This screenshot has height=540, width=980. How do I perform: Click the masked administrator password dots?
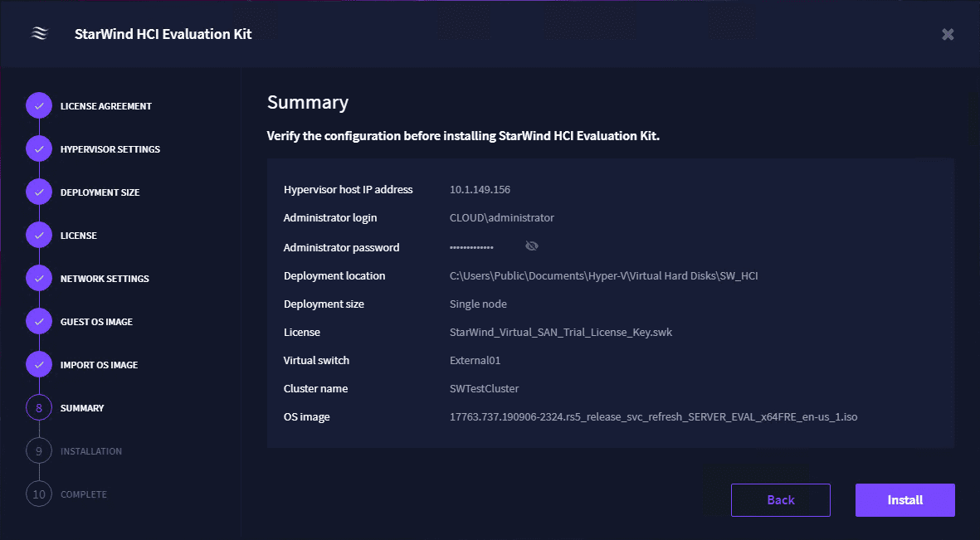(472, 247)
